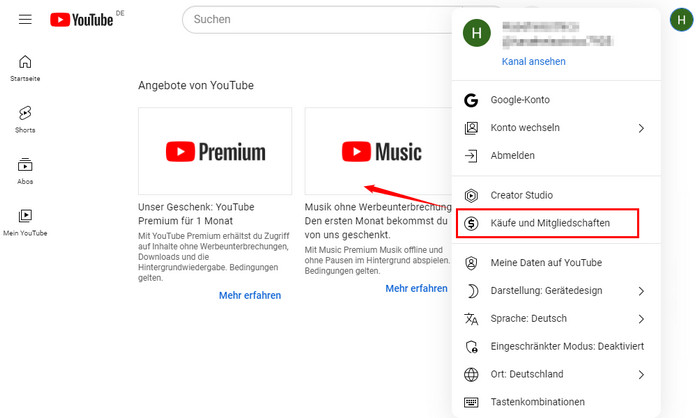Open Abos subscriptions in the sidebar
This screenshot has height=418, width=700.
pyautogui.click(x=25, y=171)
